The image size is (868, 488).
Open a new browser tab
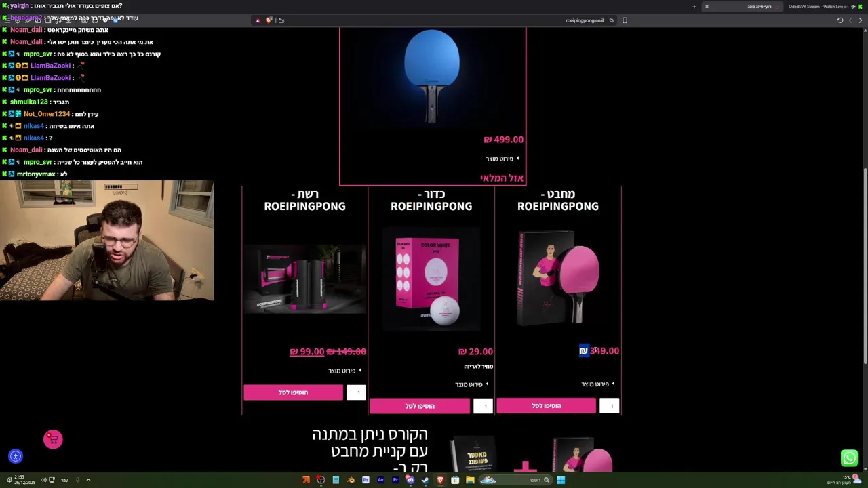point(694,7)
